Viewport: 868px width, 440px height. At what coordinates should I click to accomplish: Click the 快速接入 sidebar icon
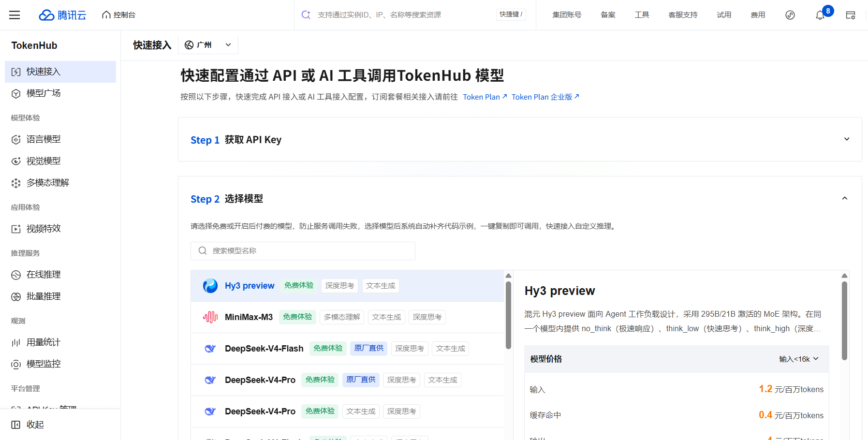tap(16, 72)
